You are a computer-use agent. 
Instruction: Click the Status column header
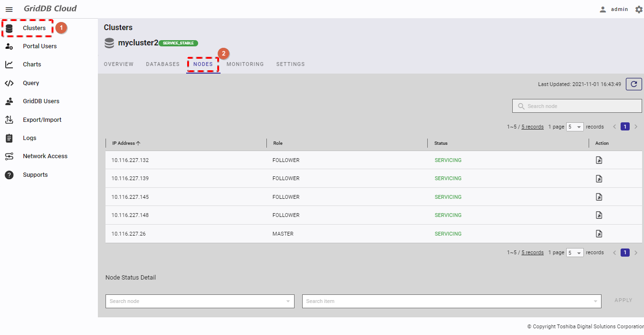[x=441, y=143]
